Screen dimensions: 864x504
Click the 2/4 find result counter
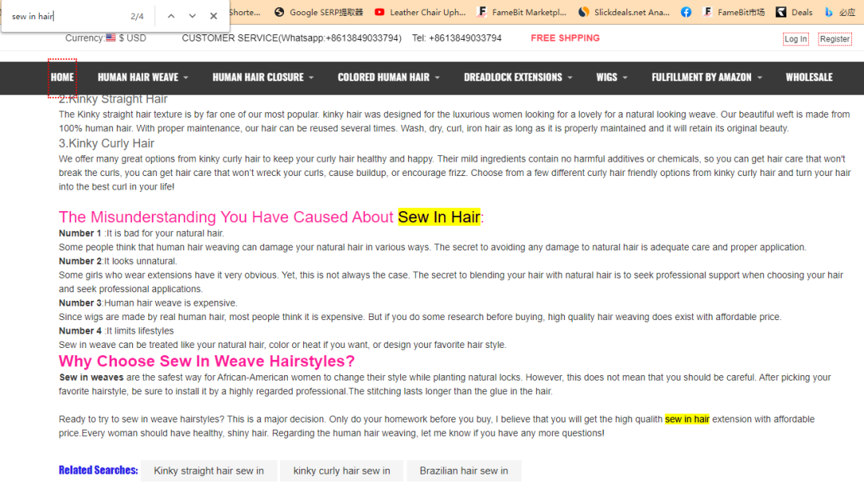pyautogui.click(x=138, y=17)
